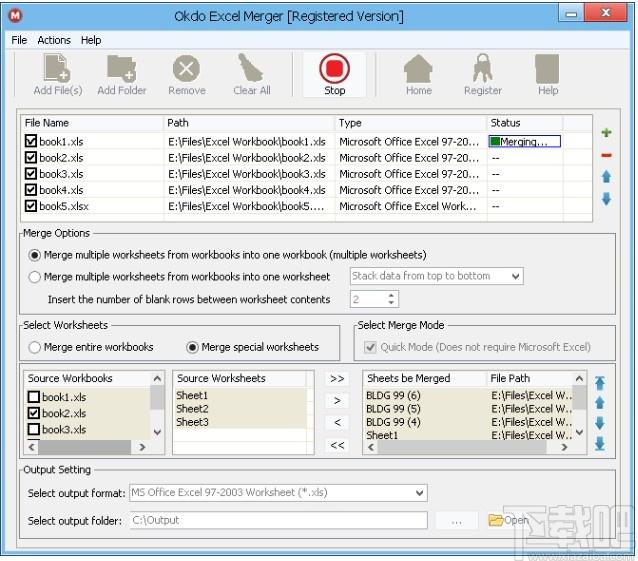The image size is (638, 561).
Task: Stop the merging process
Action: (x=334, y=75)
